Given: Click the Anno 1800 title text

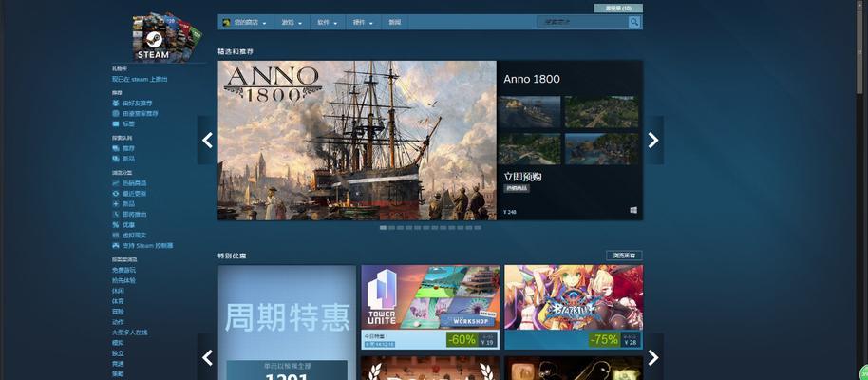Looking at the screenshot, I should pos(532,79).
